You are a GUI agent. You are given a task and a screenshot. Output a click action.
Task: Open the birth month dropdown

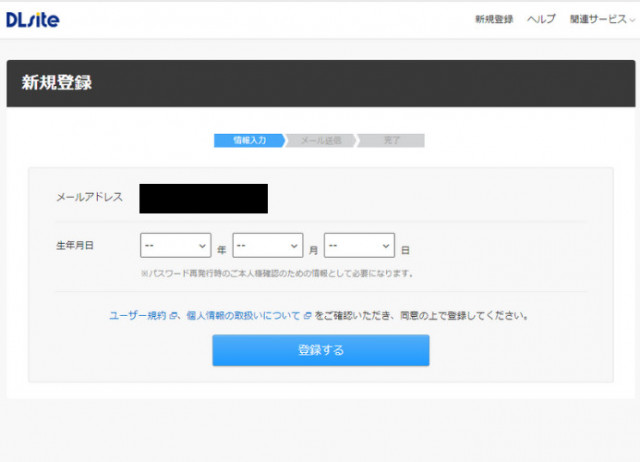[268, 245]
